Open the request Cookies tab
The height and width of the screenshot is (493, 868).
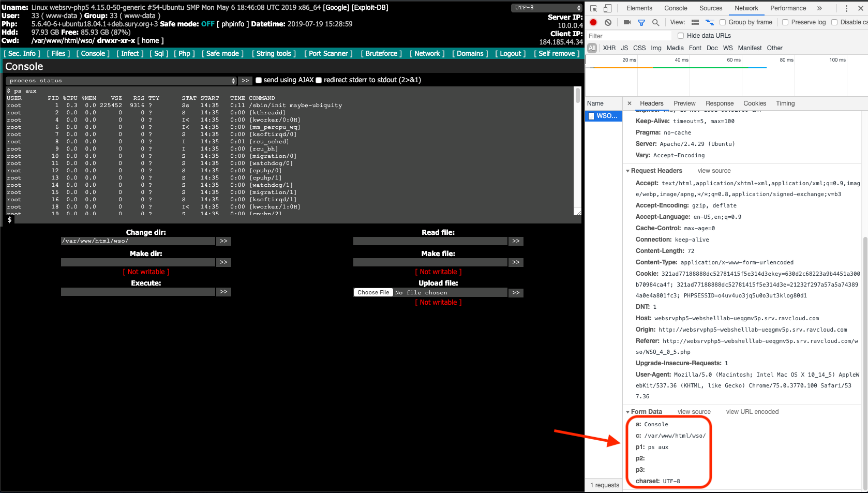click(x=755, y=103)
